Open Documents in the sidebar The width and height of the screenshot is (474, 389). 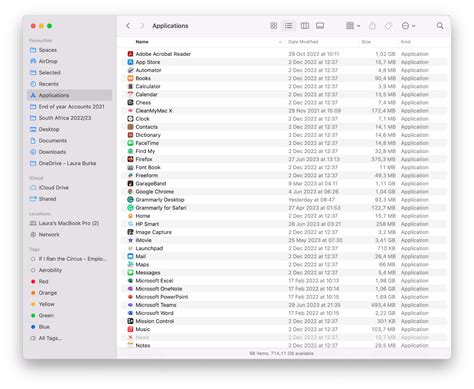[69, 141]
